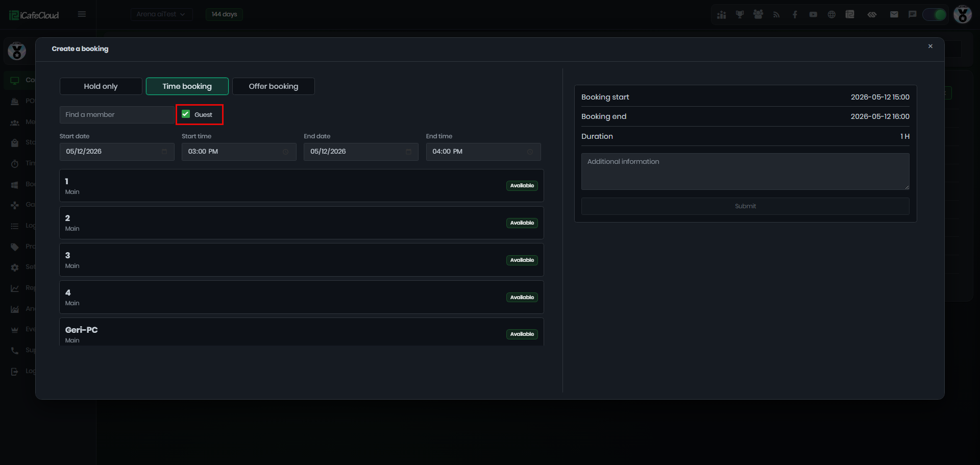
Task: Open Computers monitor icon in sidebar
Action: [x=15, y=80]
